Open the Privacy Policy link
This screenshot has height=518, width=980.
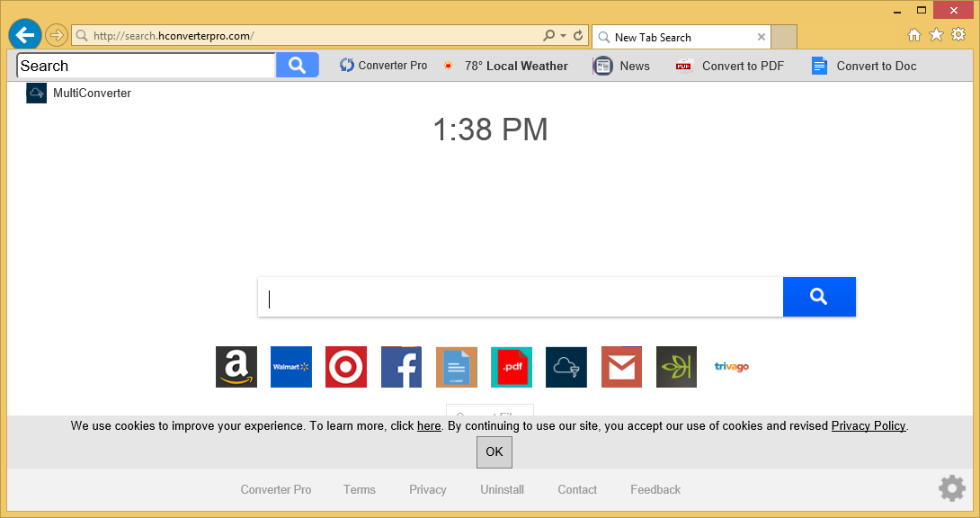(x=868, y=425)
